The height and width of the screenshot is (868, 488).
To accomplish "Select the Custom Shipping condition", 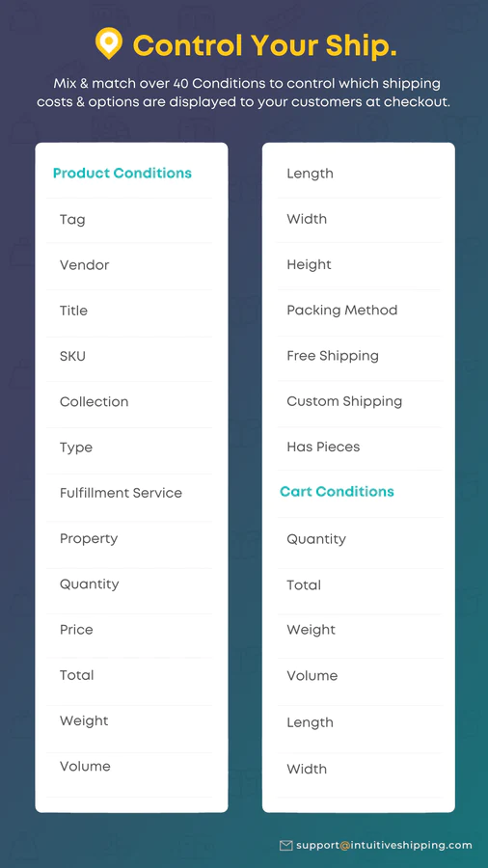I will [359, 401].
